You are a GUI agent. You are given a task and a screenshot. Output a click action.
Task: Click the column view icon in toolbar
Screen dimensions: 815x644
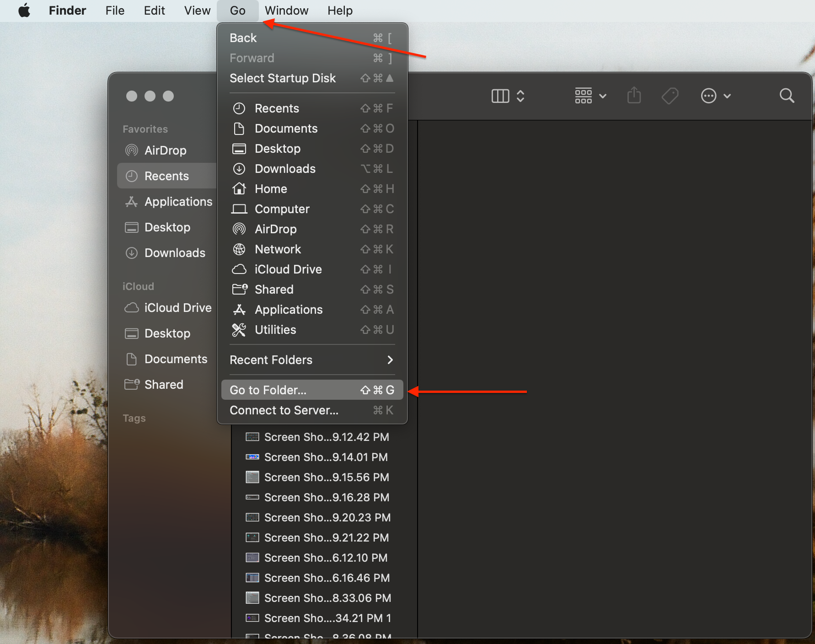[500, 96]
